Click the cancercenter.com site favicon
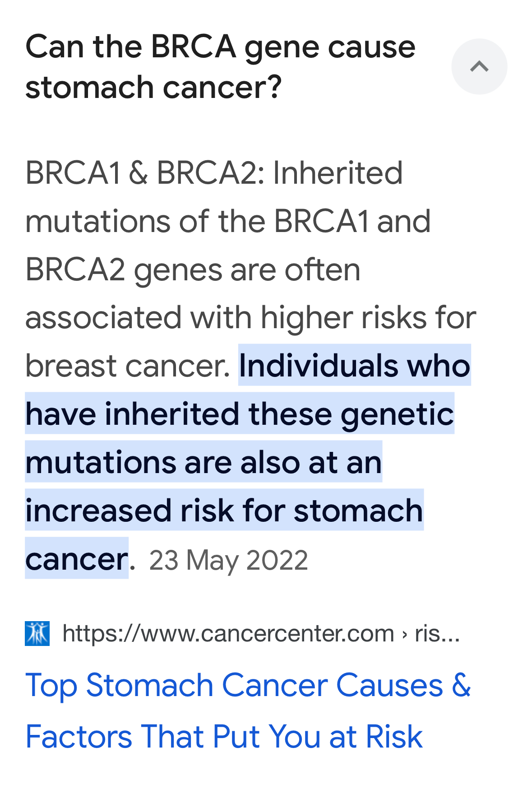This screenshot has height=785, width=532. coord(37,633)
